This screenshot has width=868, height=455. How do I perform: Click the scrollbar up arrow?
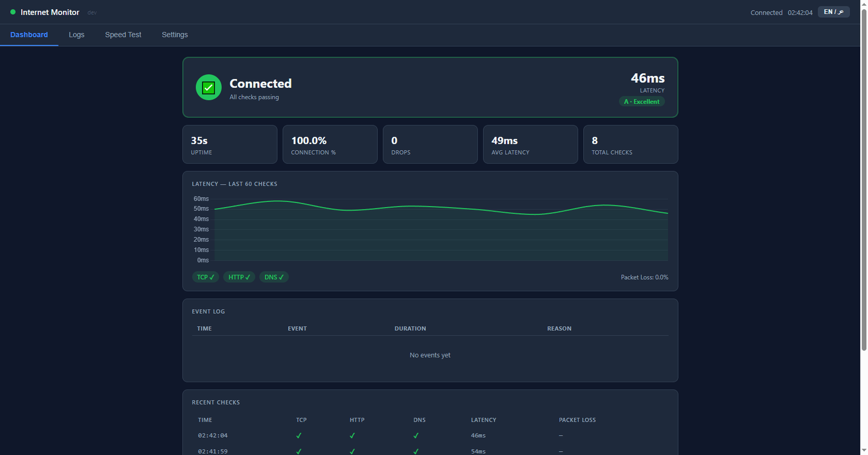click(864, 3)
